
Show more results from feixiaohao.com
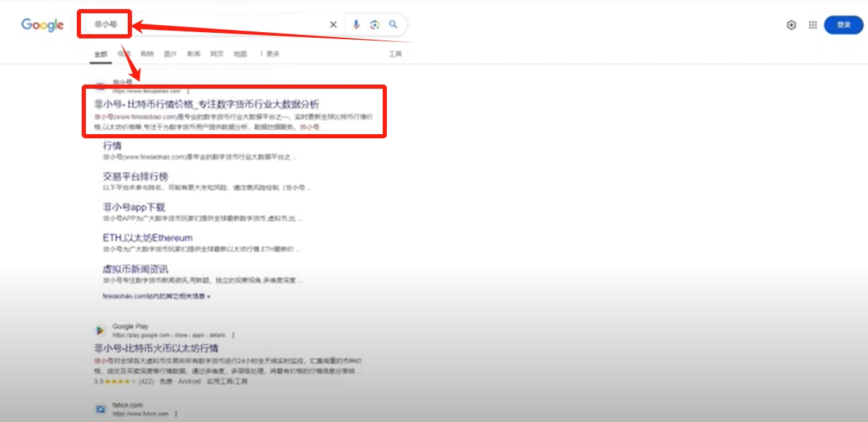[x=156, y=296]
